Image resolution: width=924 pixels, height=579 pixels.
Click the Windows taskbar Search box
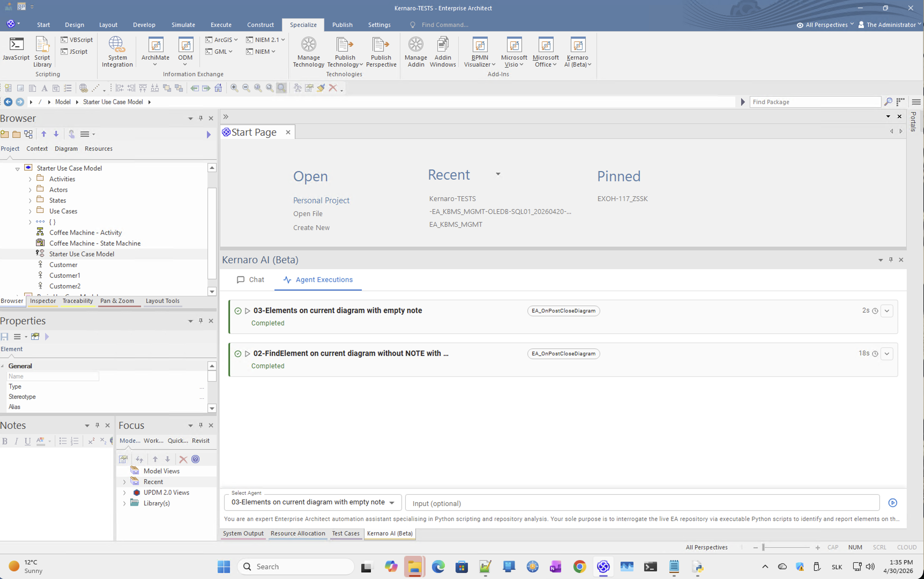[x=296, y=567]
